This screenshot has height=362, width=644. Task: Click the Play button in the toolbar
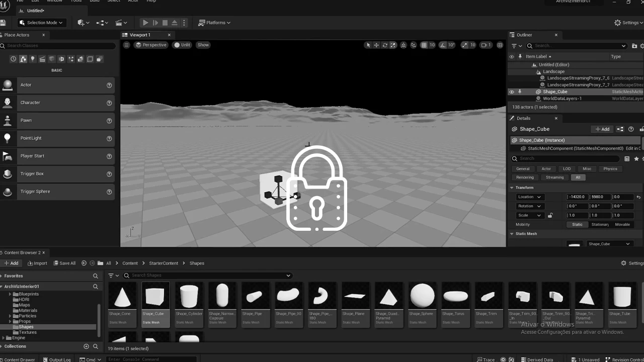pos(145,23)
